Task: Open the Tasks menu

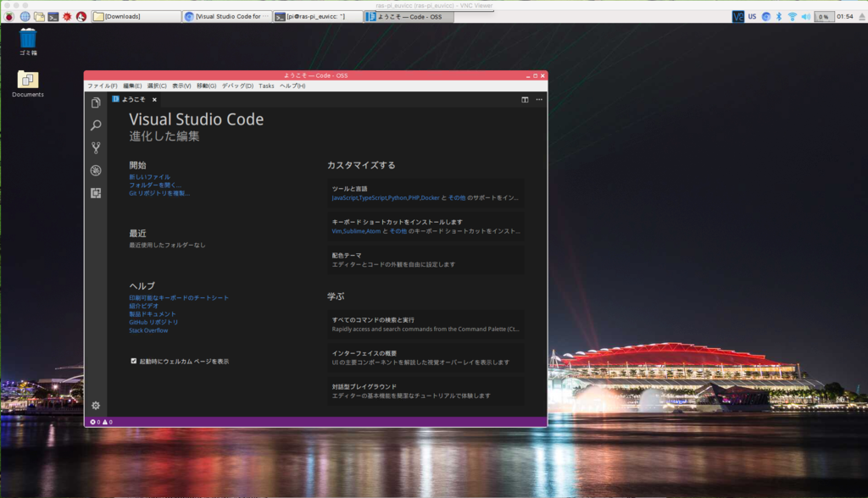Action: pos(266,86)
